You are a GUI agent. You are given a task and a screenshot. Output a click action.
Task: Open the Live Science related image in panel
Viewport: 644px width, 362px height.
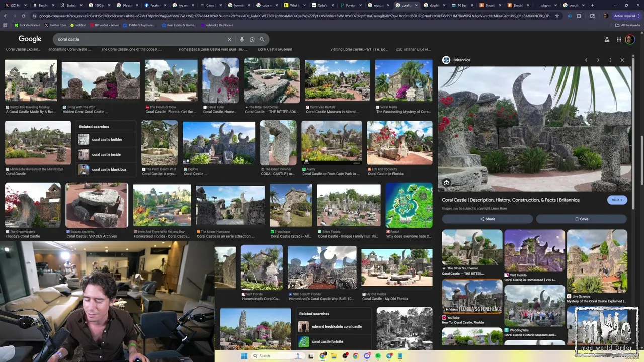(x=597, y=261)
